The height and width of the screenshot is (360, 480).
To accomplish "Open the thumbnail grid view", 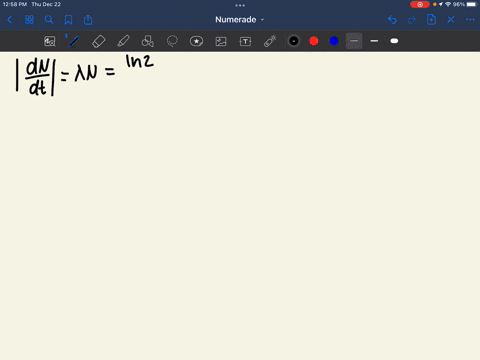I will [x=29, y=20].
